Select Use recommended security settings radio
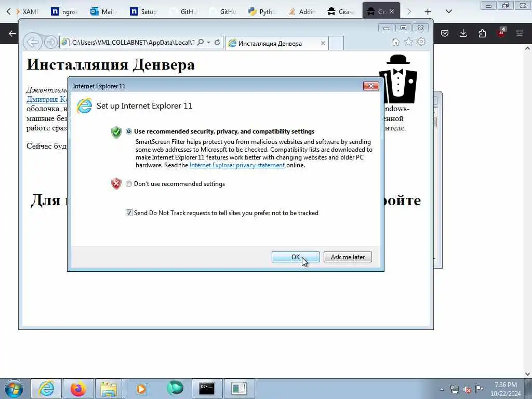 [129, 131]
